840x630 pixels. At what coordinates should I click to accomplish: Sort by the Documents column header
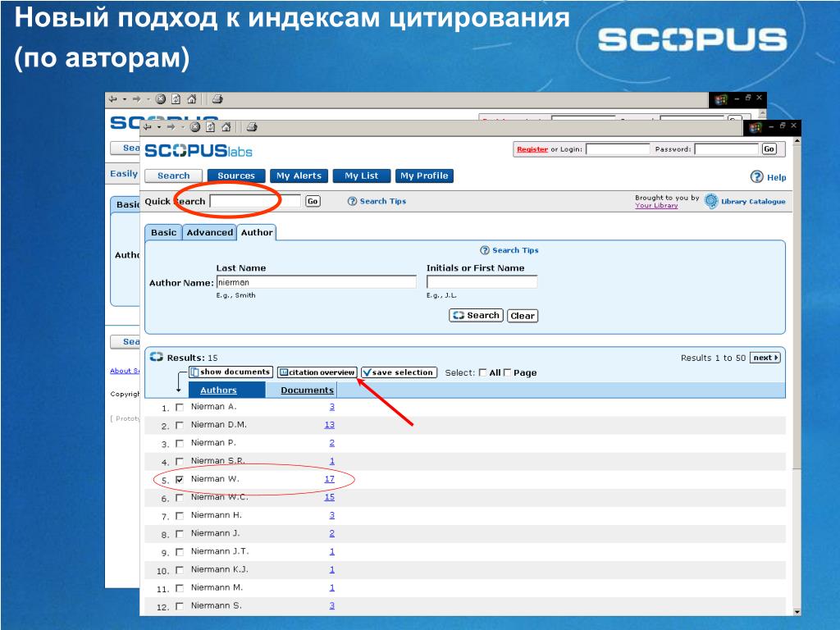coord(307,390)
